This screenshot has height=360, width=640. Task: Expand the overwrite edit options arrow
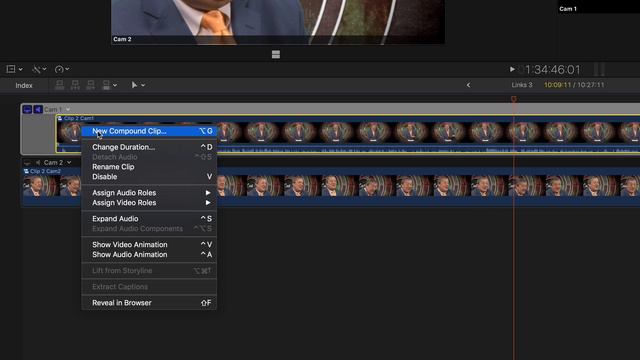pos(115,85)
